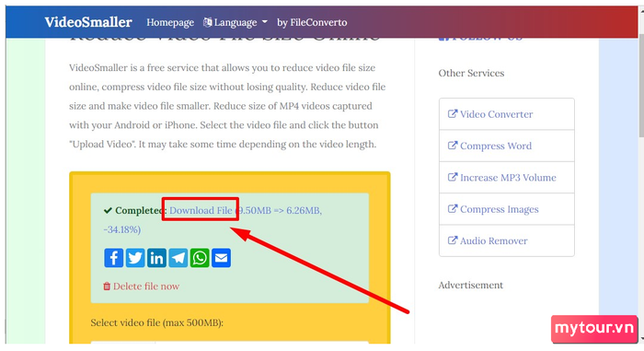The height and width of the screenshot is (351, 644).
Task: Share via Facebook icon
Action: point(114,258)
